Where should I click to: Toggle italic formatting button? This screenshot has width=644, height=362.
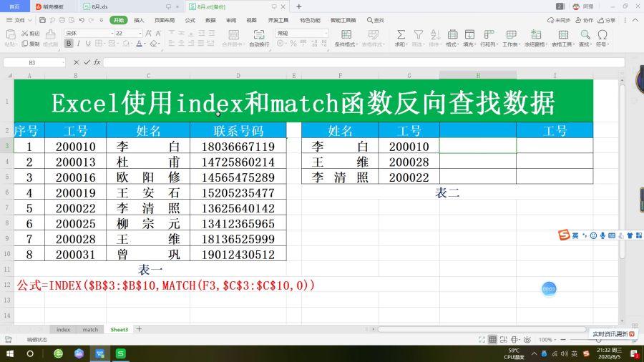point(78,44)
